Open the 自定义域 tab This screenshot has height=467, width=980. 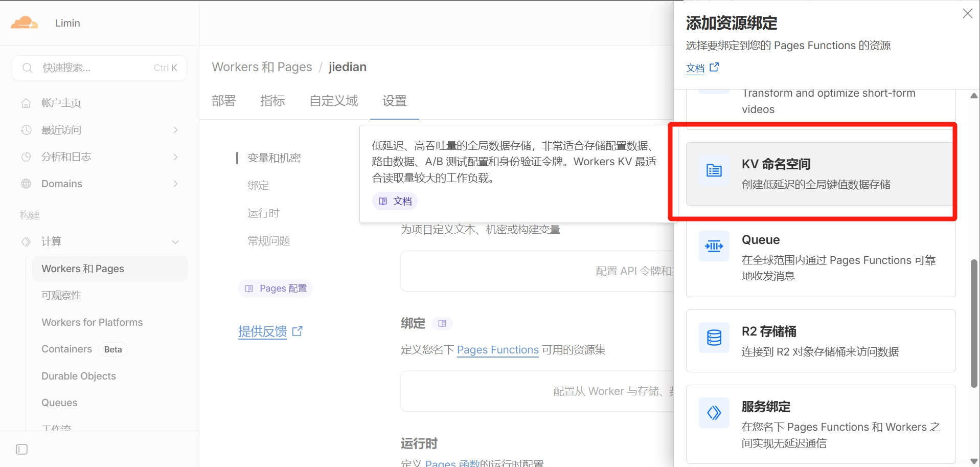[334, 101]
